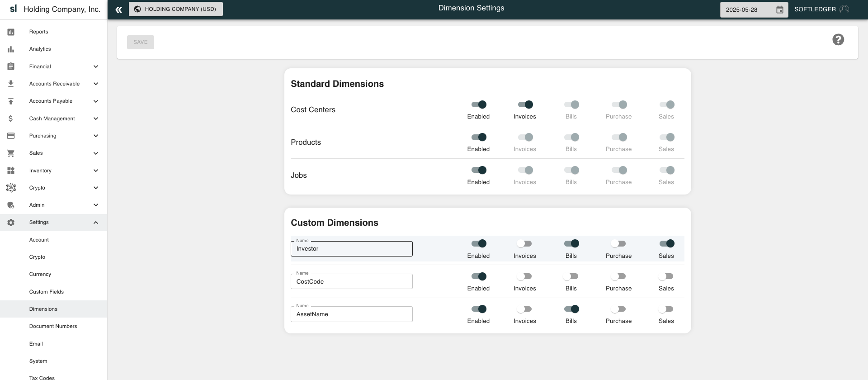Disable Sales for Investor dimension
Image resolution: width=868 pixels, height=380 pixels.
(x=667, y=243)
